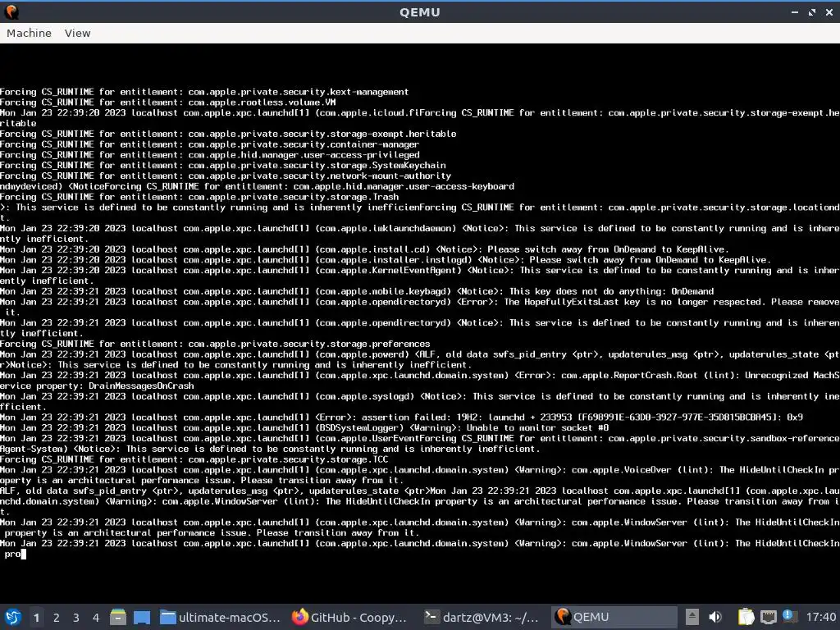Click the show desktop icon
Screen dimensions: 840x630
coord(142,617)
